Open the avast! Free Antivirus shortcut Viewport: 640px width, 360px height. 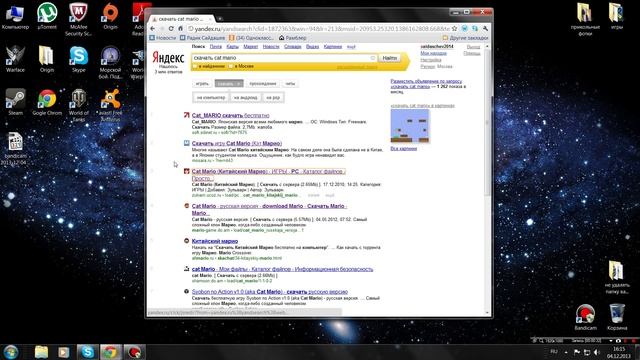[110, 105]
